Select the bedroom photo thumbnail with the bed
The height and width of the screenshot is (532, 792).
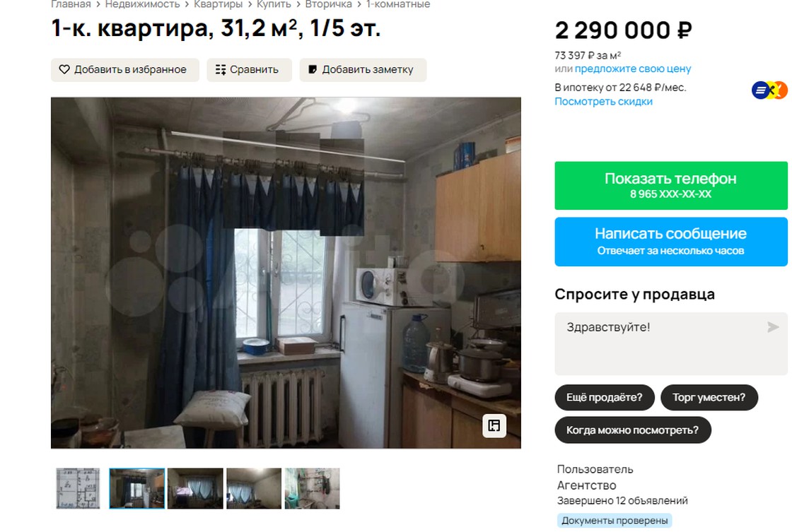195,488
